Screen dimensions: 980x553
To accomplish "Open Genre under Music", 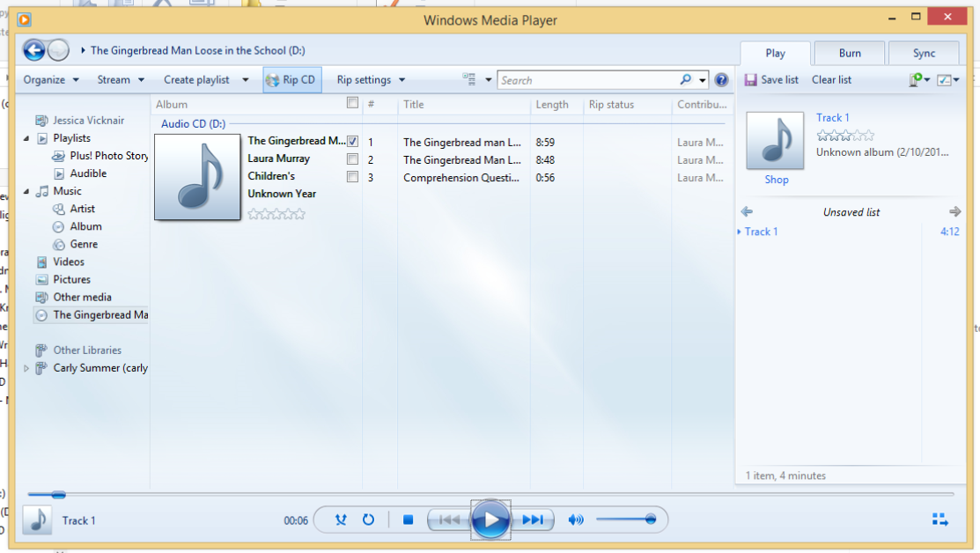I will (84, 244).
